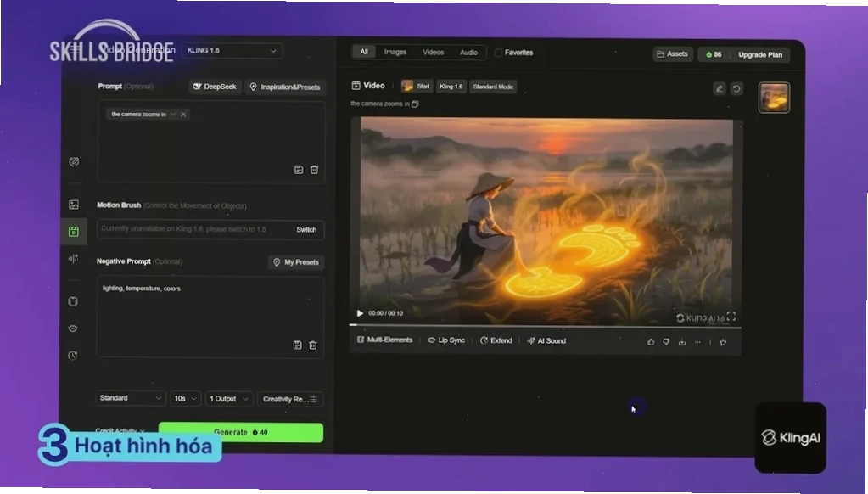The width and height of the screenshot is (868, 494).
Task: Expand the Standard mode dropdown
Action: 130,398
